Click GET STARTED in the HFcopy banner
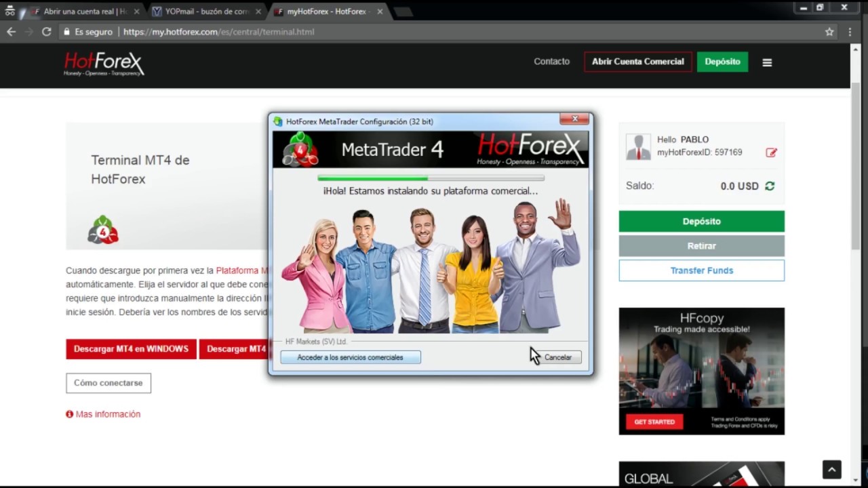The width and height of the screenshot is (868, 488). 654,422
